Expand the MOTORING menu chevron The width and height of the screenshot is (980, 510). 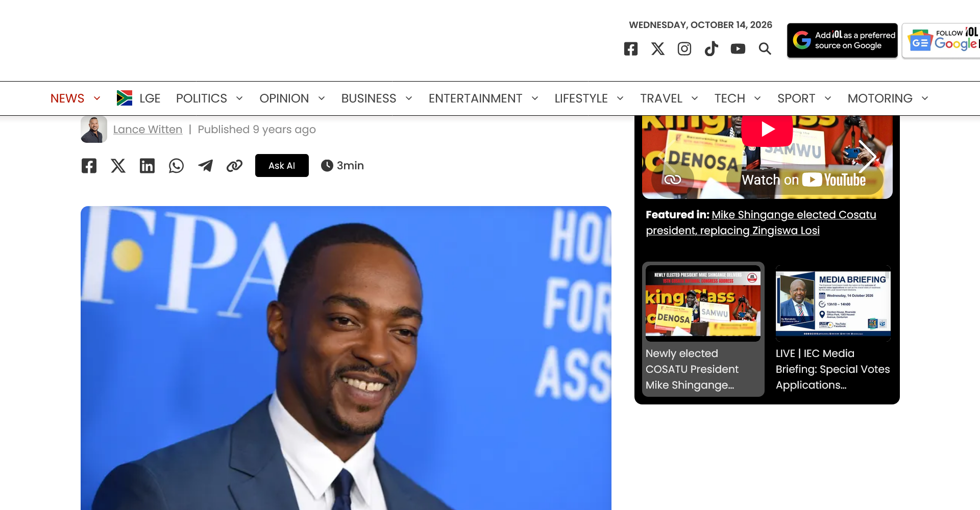point(925,98)
